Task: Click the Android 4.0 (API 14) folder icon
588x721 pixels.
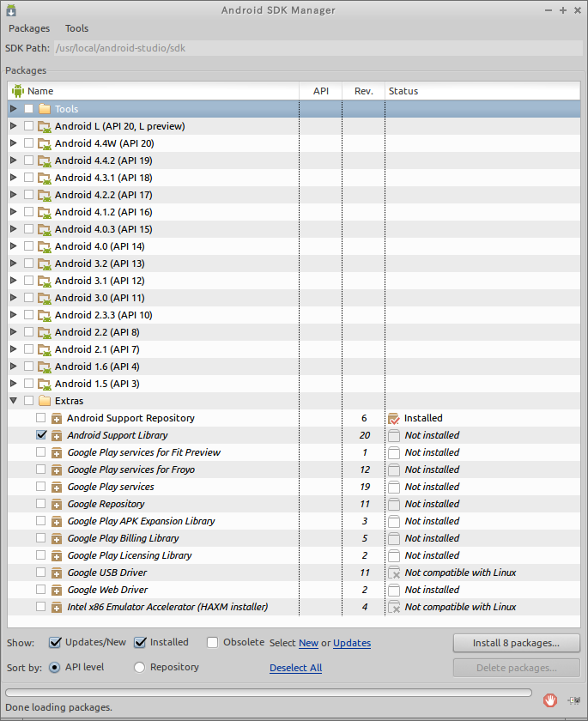Action: [45, 246]
